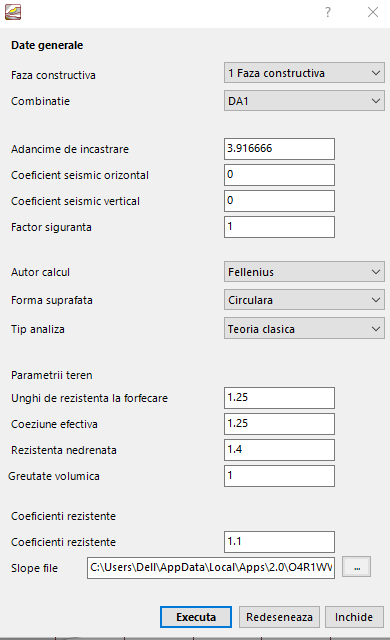Viewport: 390px width, 640px height.
Task: Open the Tip analiza Teoria clasica dropdown
Action: (304, 329)
